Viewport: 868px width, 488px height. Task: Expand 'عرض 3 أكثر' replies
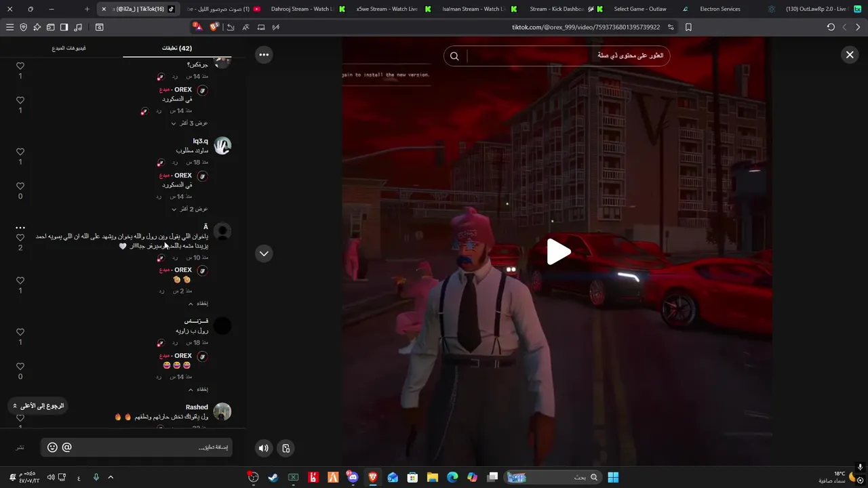pyautogui.click(x=189, y=123)
